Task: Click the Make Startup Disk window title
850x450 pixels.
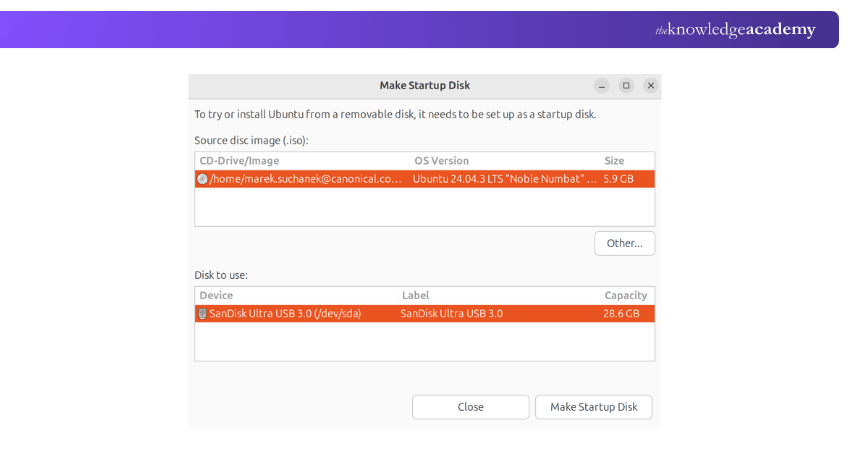Action: click(424, 86)
